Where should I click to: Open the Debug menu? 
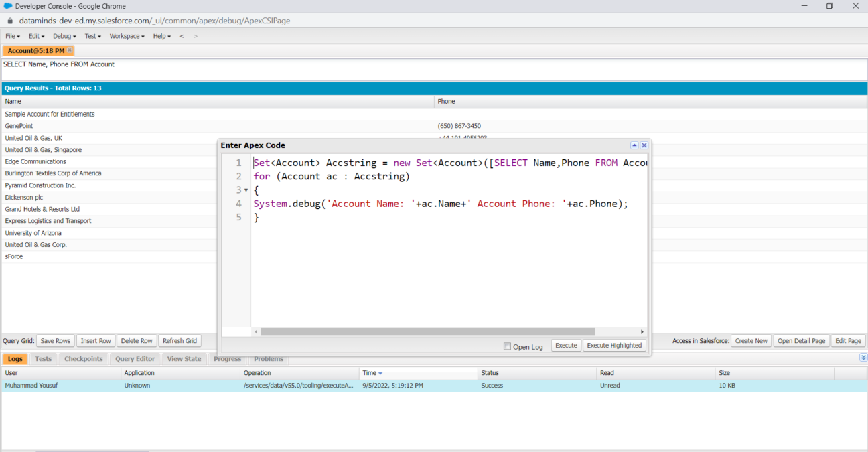[x=63, y=36]
